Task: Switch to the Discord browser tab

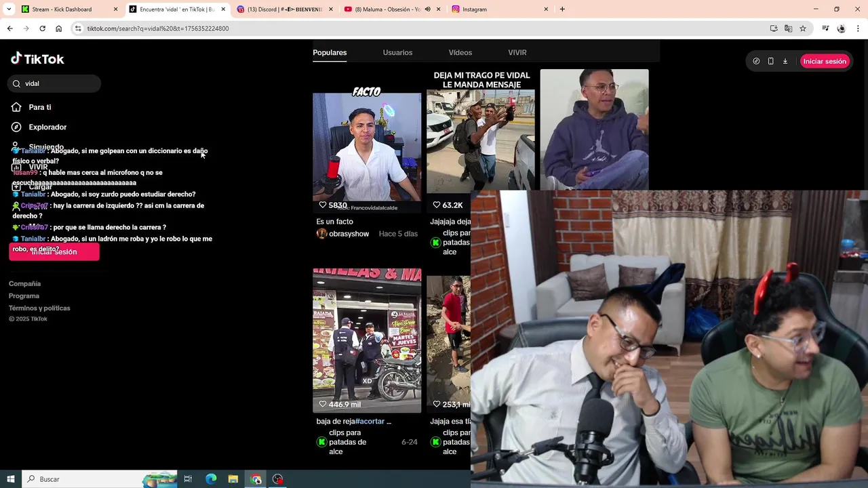Action: [285, 9]
